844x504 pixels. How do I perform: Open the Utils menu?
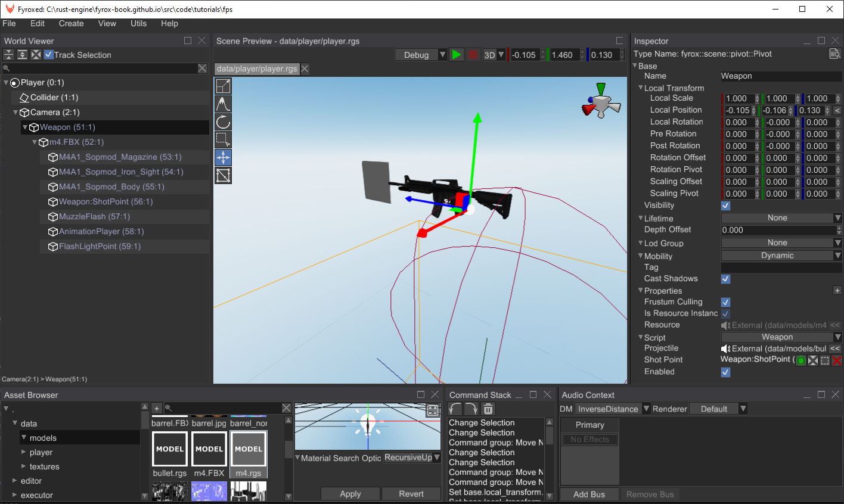click(138, 23)
